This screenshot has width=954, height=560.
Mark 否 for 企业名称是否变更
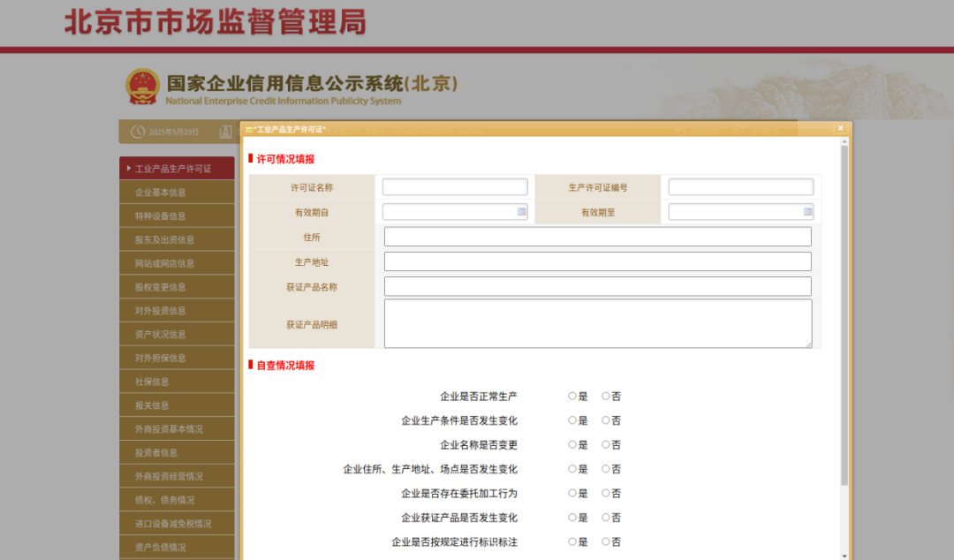click(605, 445)
